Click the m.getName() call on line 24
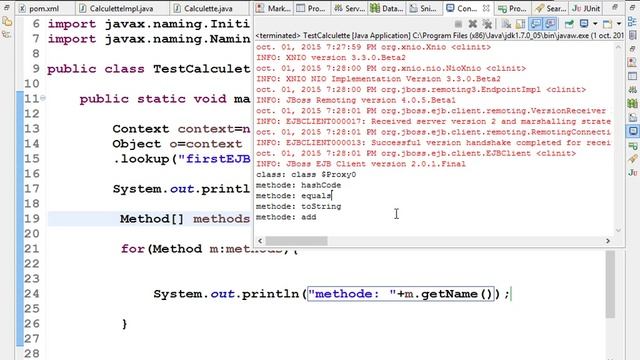 [x=449, y=294]
